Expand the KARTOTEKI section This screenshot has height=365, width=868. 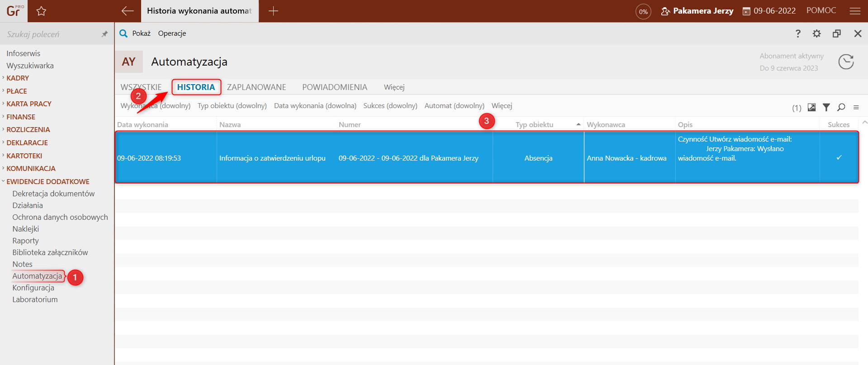tap(24, 156)
